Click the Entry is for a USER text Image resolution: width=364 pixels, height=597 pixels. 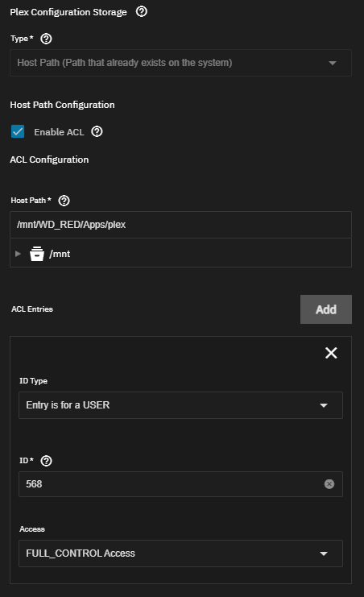tap(68, 405)
